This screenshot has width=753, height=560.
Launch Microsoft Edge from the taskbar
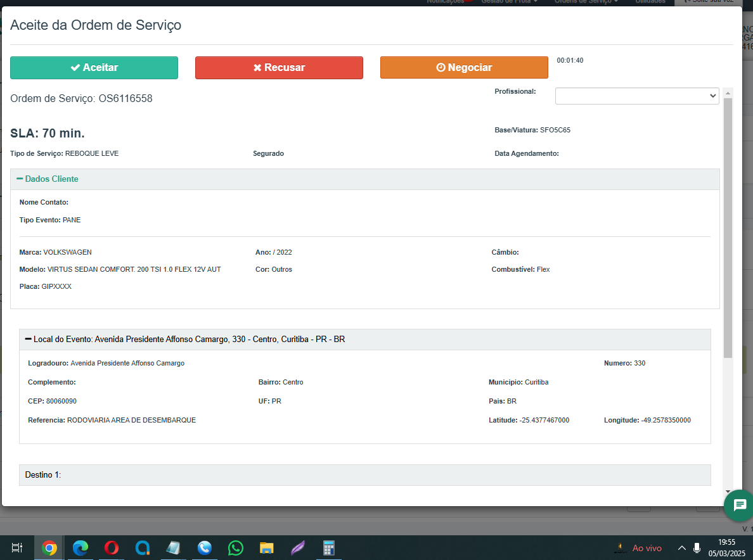[80, 548]
